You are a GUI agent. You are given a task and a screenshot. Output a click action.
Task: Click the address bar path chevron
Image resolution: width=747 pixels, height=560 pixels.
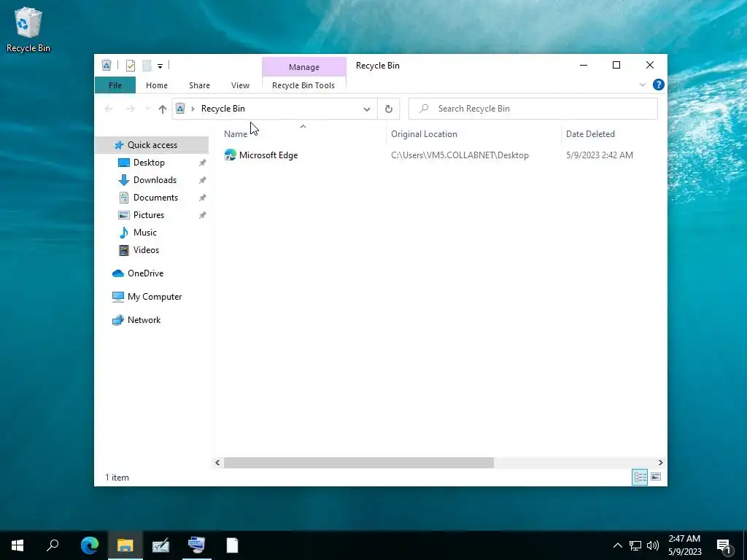click(193, 109)
